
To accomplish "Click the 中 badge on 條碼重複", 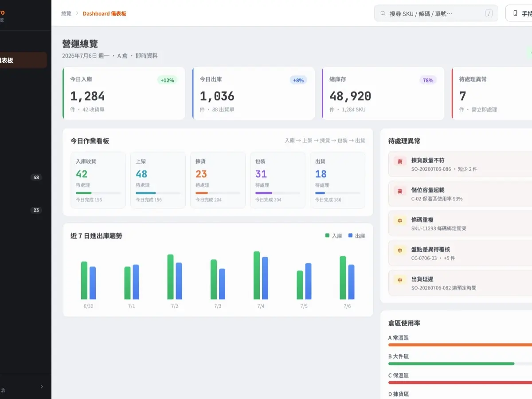I will (x=400, y=221).
